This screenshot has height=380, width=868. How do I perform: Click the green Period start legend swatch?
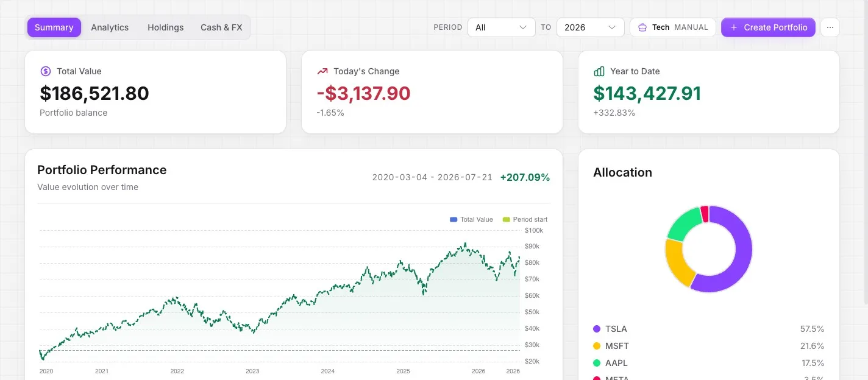506,219
